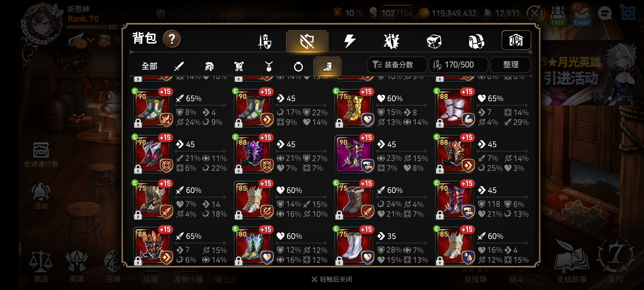Image resolution: width=644 pixels, height=290 pixels.
Task: Open the 170/500 inventory capacity expander
Action: tap(458, 65)
